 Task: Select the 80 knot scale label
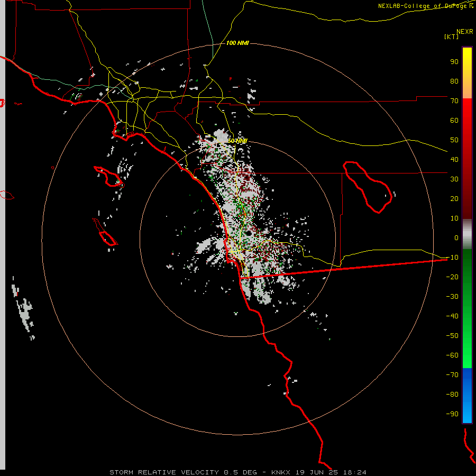point(454,81)
